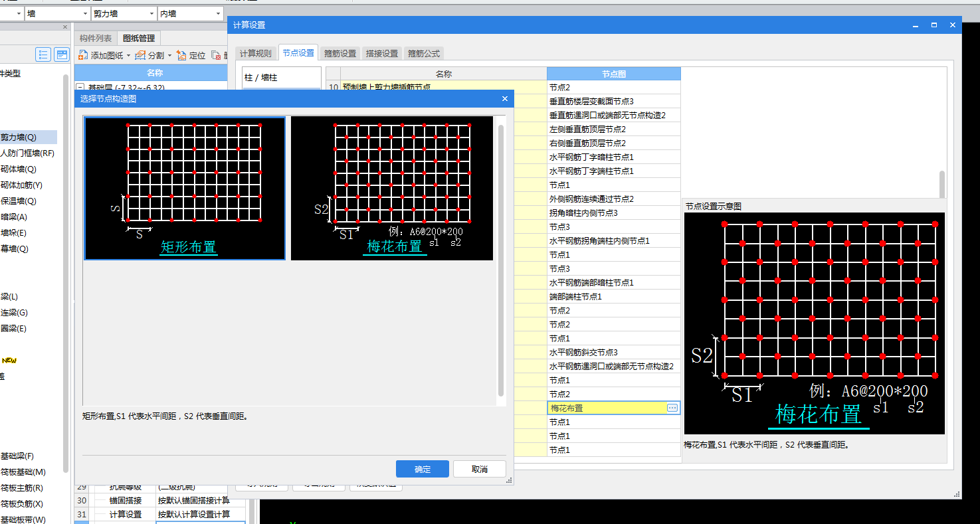Screen dimensions: 980x524
Task: Click the 分割 drawing icon
Action: point(140,55)
